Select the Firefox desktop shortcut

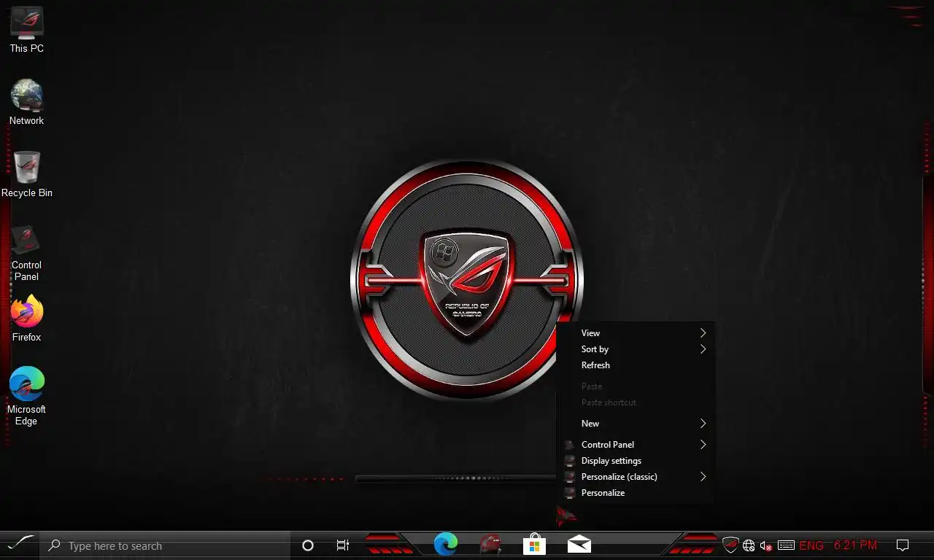(x=26, y=319)
